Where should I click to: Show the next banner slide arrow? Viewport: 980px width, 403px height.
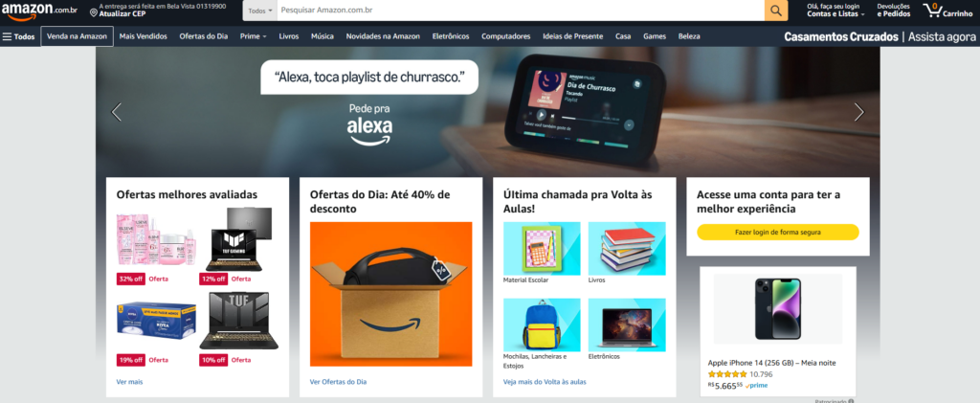click(x=858, y=112)
